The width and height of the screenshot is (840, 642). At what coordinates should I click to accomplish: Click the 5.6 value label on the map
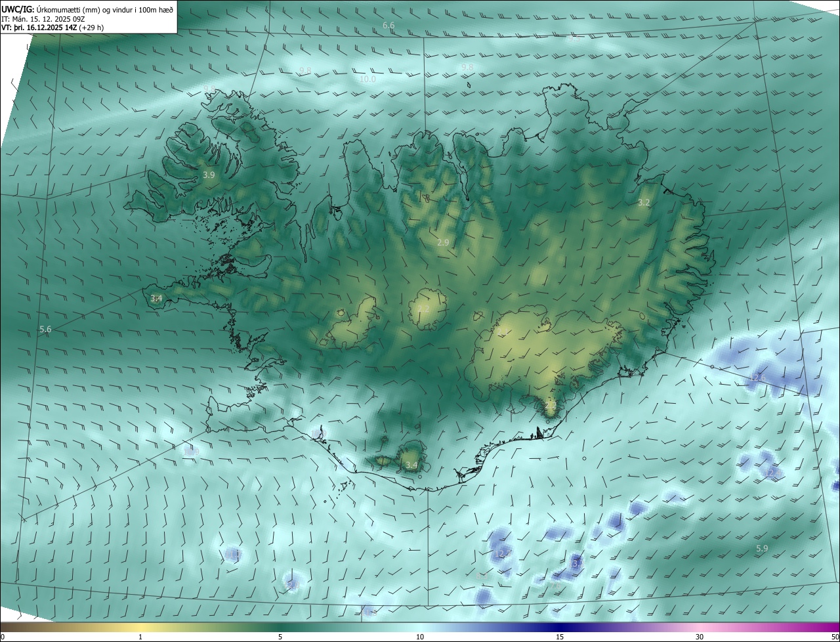tap(45, 330)
